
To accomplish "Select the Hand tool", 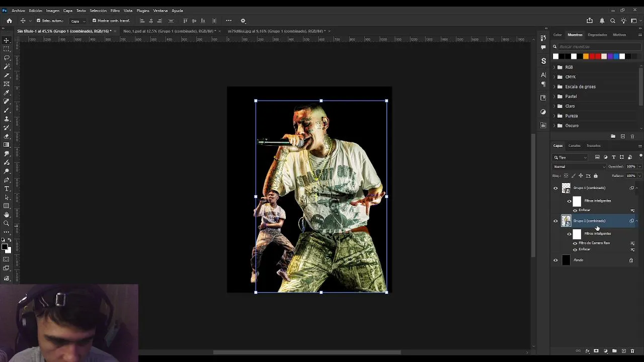I will [7, 215].
